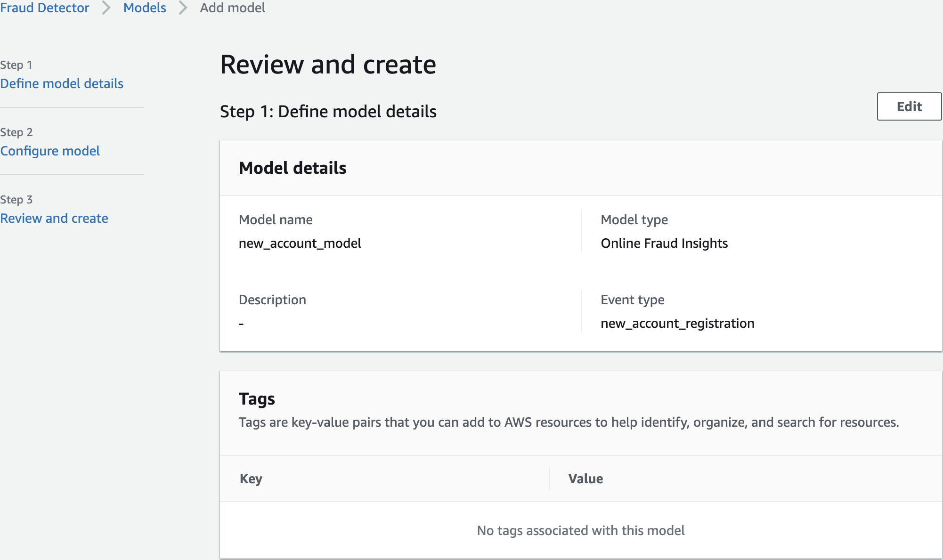Go to Configure model step

point(50,151)
